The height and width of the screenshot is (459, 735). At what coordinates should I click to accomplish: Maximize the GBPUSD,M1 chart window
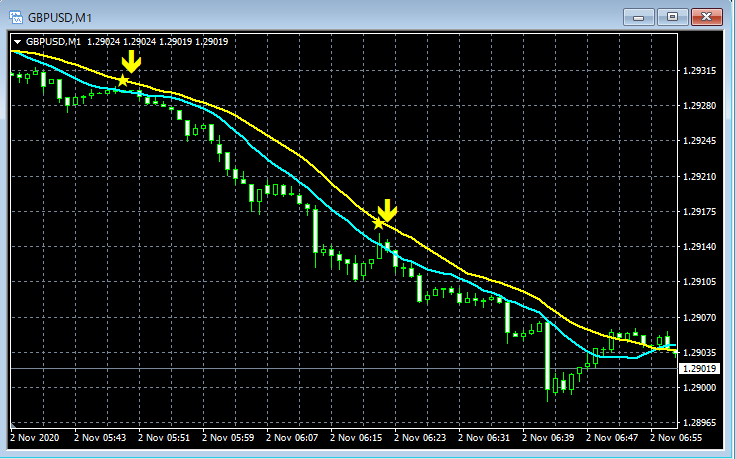tap(672, 17)
